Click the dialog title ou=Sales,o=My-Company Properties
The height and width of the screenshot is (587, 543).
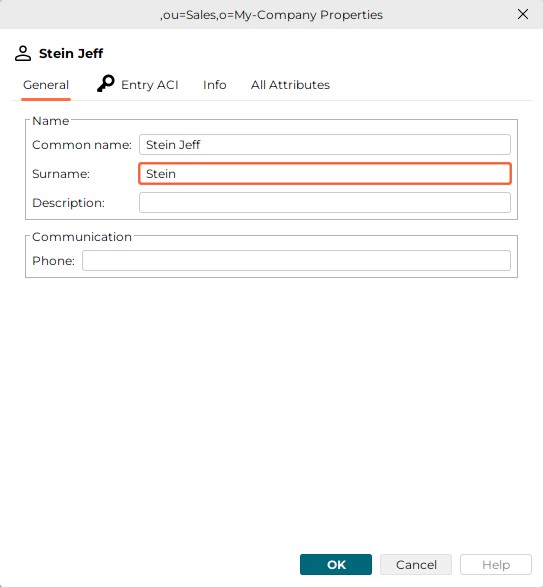click(x=272, y=15)
